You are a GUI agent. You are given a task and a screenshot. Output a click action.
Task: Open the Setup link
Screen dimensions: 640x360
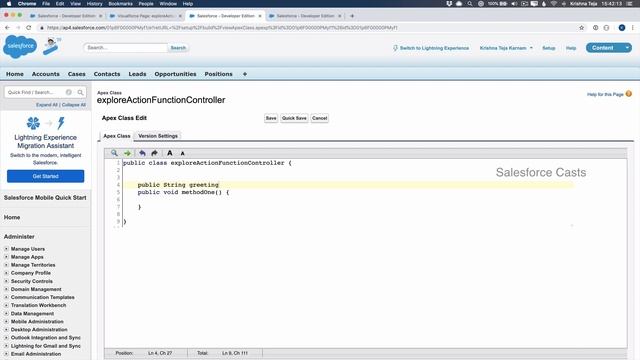tap(549, 48)
